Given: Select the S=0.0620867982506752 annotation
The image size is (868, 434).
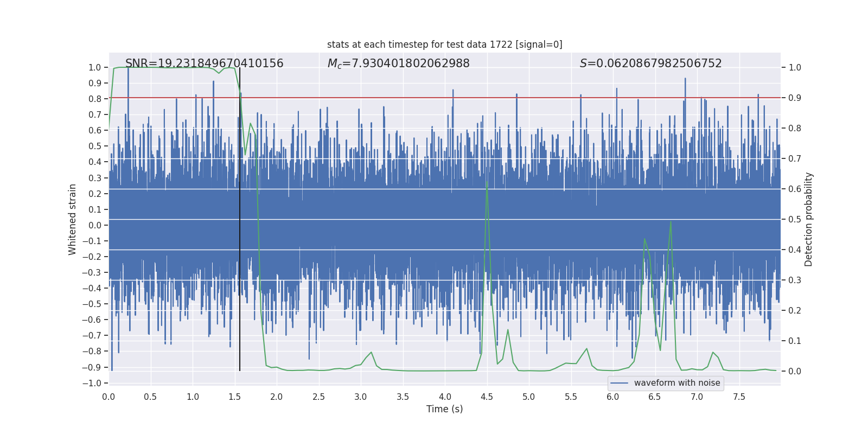Looking at the screenshot, I should click(x=651, y=63).
